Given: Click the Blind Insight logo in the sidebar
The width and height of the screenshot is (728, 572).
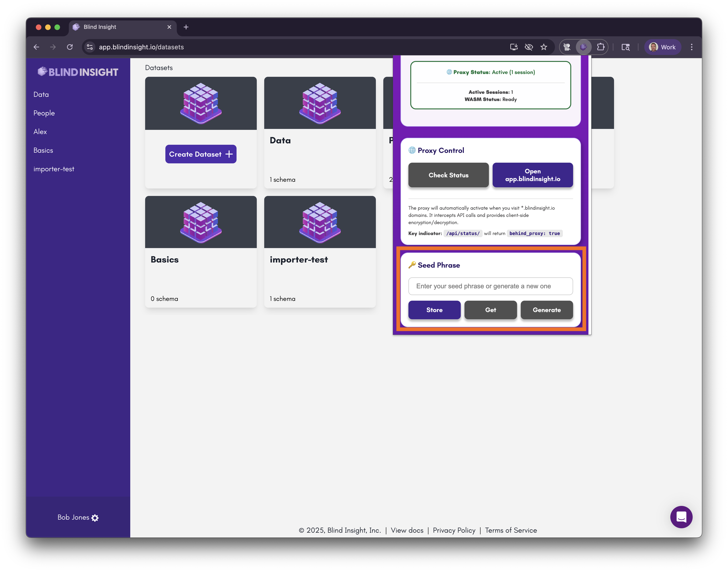Looking at the screenshot, I should point(78,72).
